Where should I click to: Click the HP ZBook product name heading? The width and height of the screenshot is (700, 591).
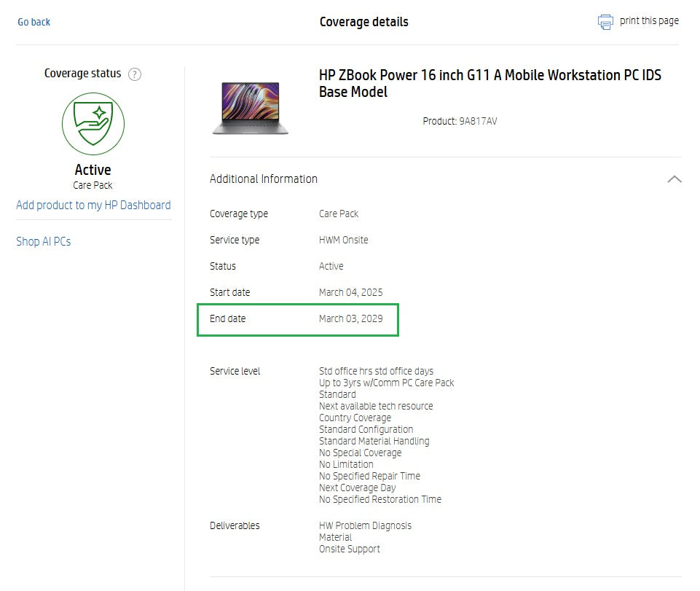point(489,83)
